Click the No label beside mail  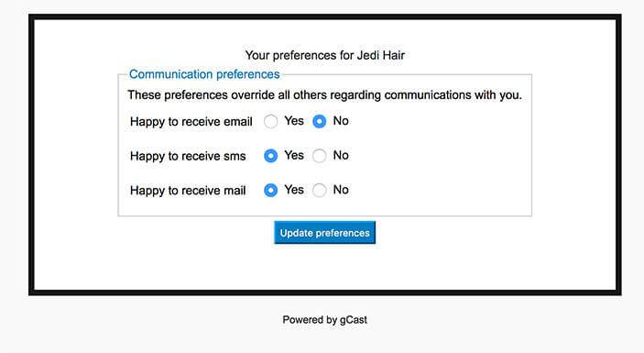click(x=341, y=190)
